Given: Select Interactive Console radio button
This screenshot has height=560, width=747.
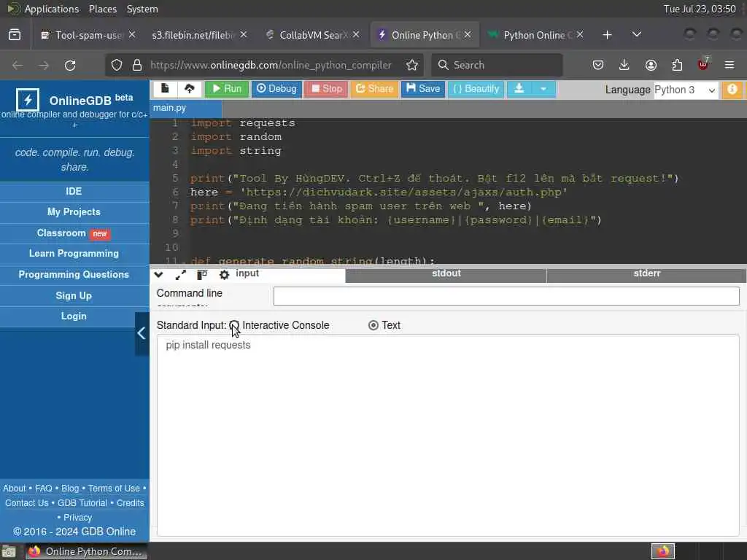Looking at the screenshot, I should 234,325.
